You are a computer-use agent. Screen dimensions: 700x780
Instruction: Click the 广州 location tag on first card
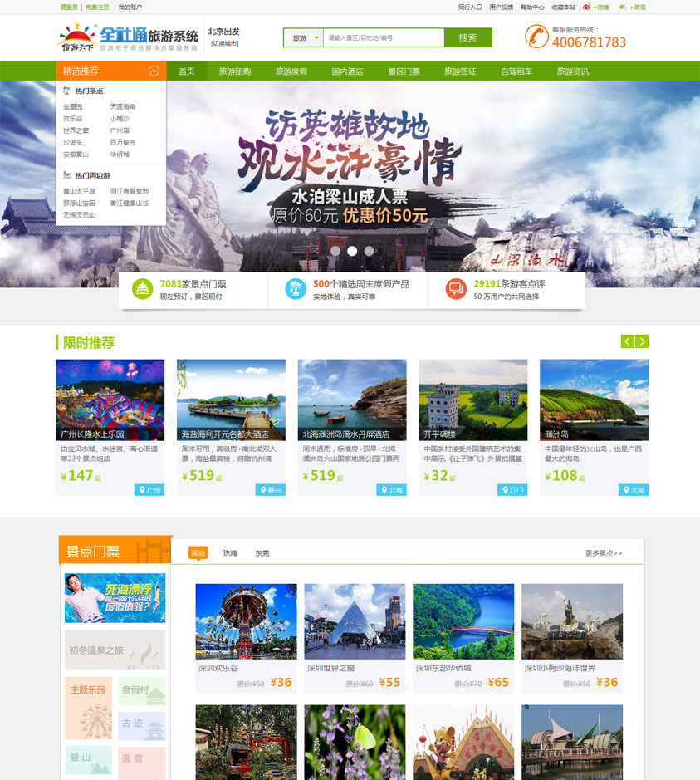(x=149, y=490)
